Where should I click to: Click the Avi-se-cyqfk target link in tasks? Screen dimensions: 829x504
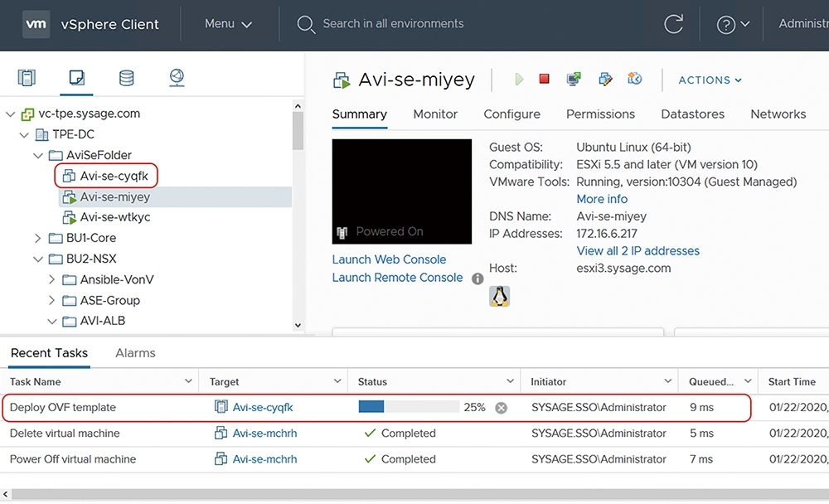[263, 408]
